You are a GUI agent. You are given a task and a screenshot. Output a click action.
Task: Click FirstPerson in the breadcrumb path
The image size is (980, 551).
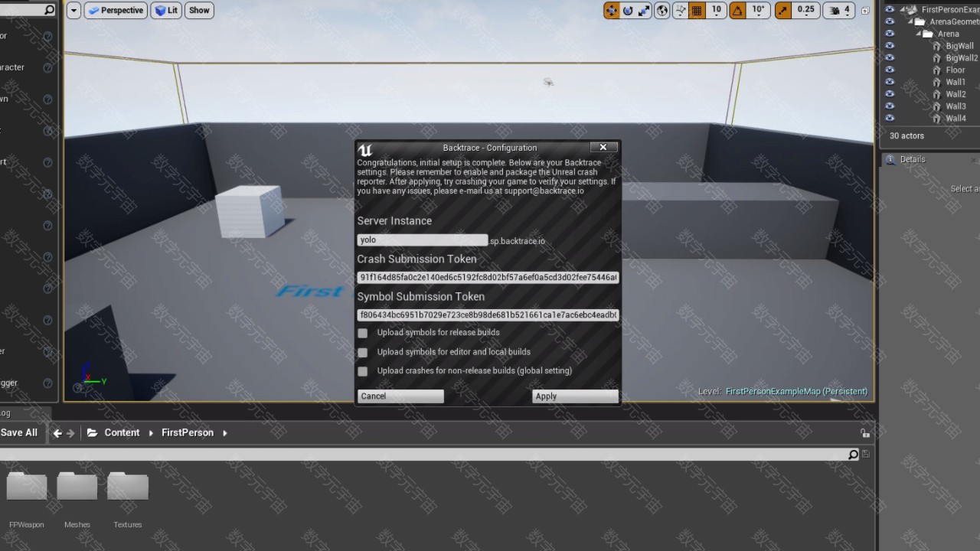click(x=188, y=432)
